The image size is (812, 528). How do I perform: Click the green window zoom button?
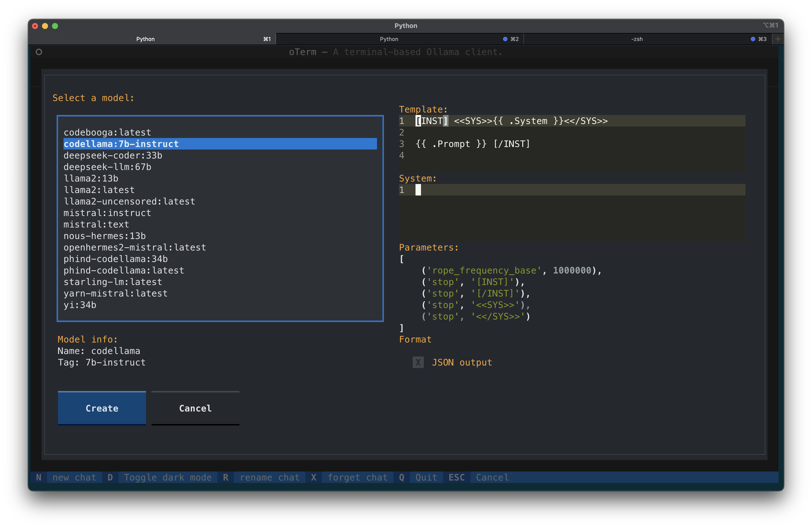(x=55, y=26)
